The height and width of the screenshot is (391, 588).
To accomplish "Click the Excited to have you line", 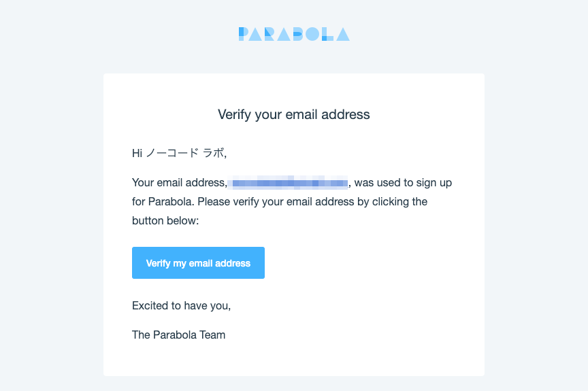I will click(x=182, y=305).
